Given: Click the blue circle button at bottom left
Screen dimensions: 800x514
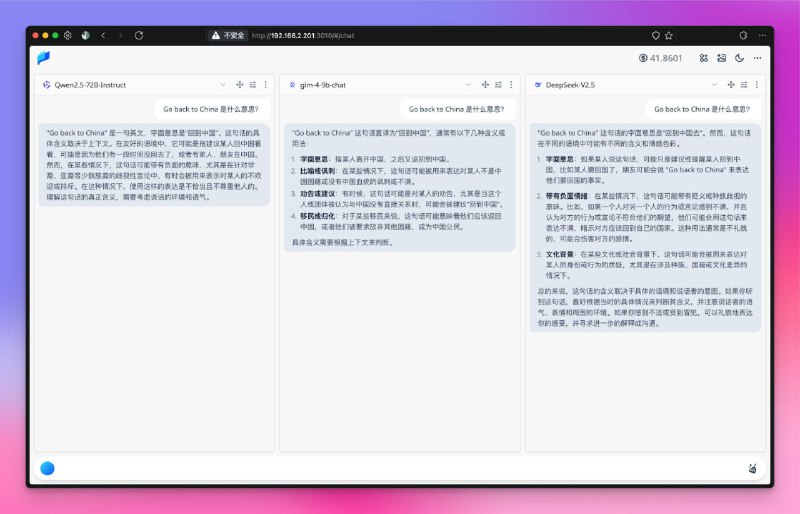Looking at the screenshot, I should tap(47, 468).
